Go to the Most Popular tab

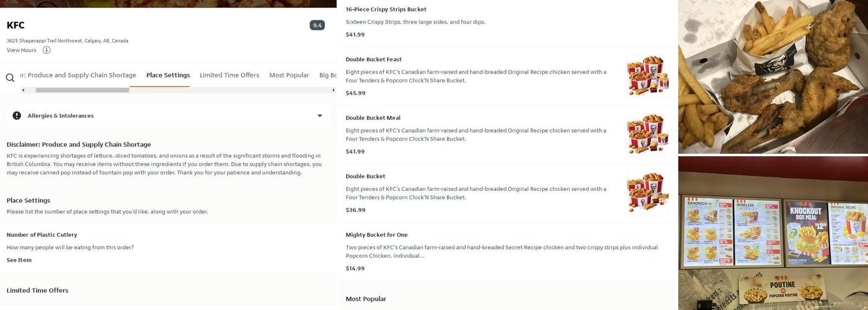click(x=289, y=76)
